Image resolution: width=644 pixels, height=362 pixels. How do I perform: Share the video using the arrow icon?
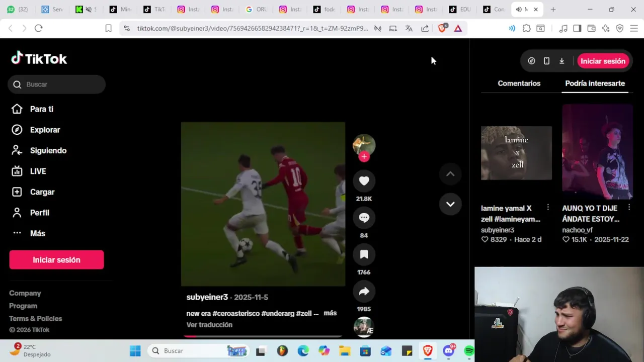pyautogui.click(x=364, y=291)
